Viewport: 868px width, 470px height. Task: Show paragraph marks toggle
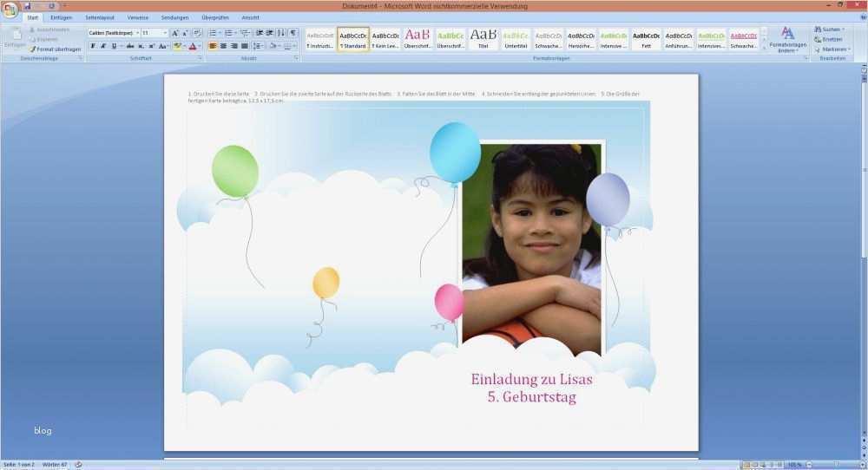[x=293, y=33]
